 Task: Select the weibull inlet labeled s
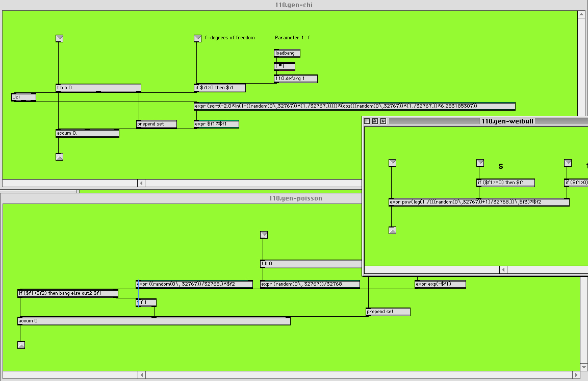coord(480,163)
